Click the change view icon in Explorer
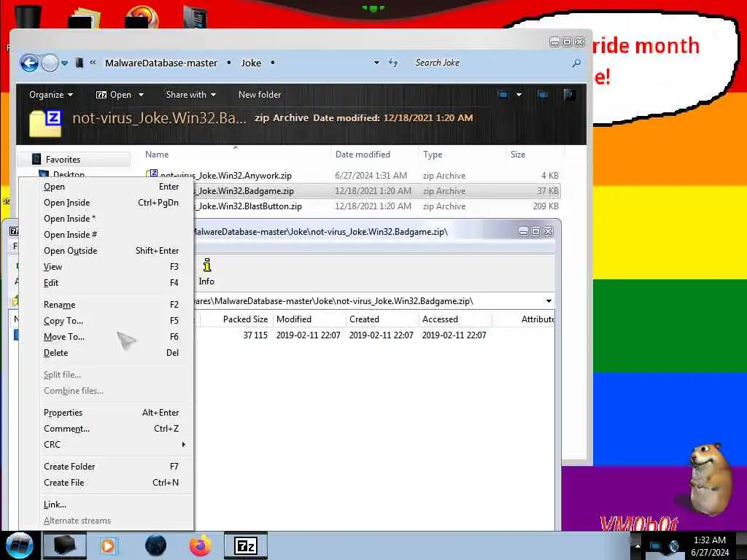Screen dimensions: 747x560 (x=503, y=95)
